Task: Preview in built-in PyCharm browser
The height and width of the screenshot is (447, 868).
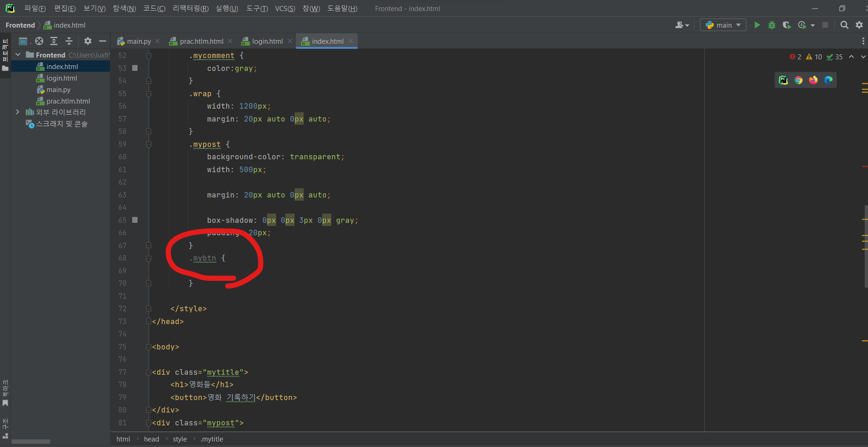Action: click(783, 80)
